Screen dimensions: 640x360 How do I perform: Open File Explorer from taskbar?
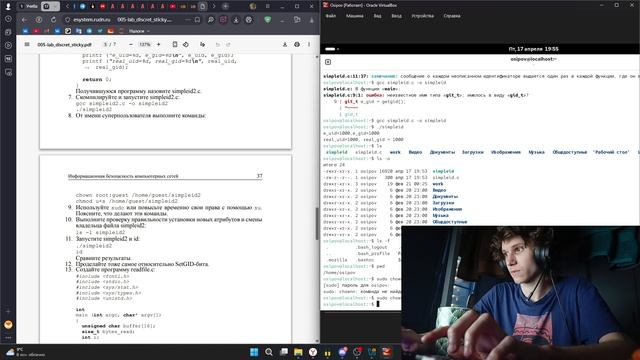click(x=298, y=352)
